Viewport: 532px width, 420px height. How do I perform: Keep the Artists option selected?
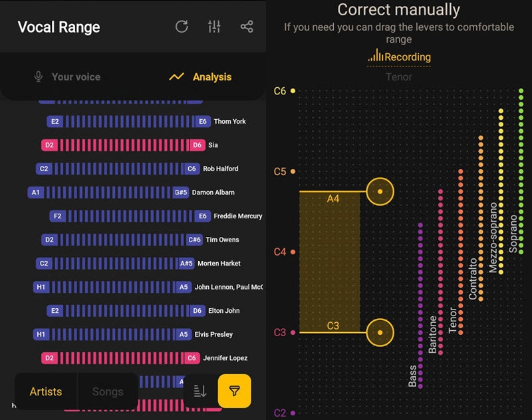click(x=45, y=392)
